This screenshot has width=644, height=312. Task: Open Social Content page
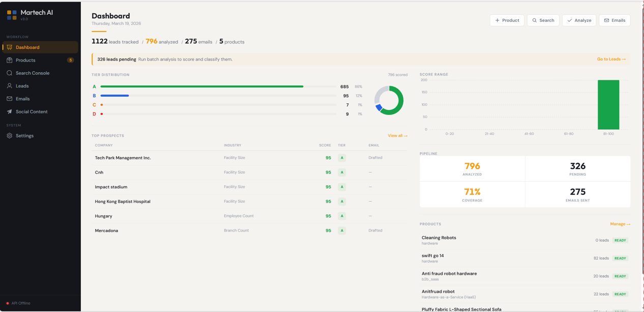tap(41, 111)
